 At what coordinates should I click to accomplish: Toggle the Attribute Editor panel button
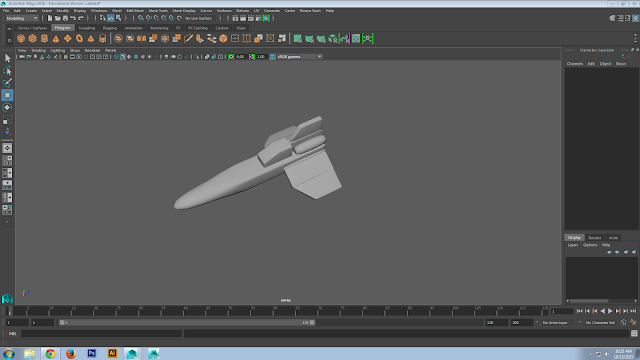point(620,18)
